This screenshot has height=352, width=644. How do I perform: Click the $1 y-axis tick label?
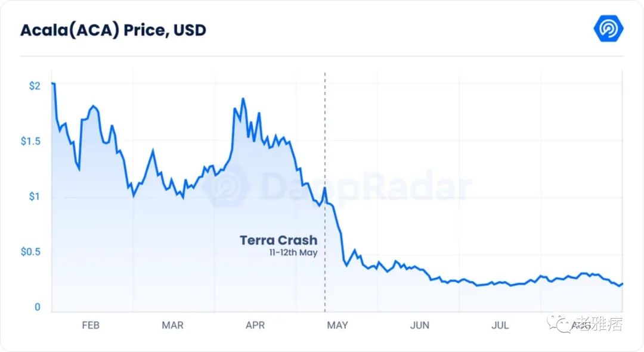click(35, 197)
